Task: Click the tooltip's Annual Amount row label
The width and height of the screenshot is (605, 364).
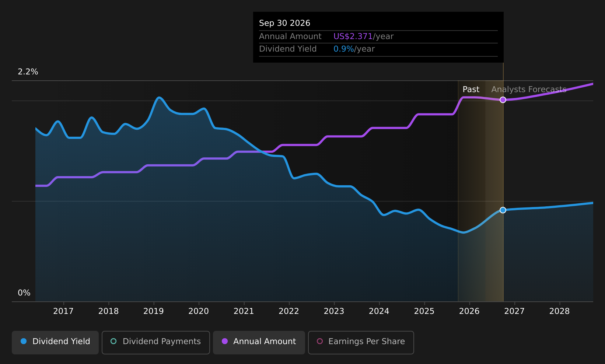Action: click(x=290, y=36)
